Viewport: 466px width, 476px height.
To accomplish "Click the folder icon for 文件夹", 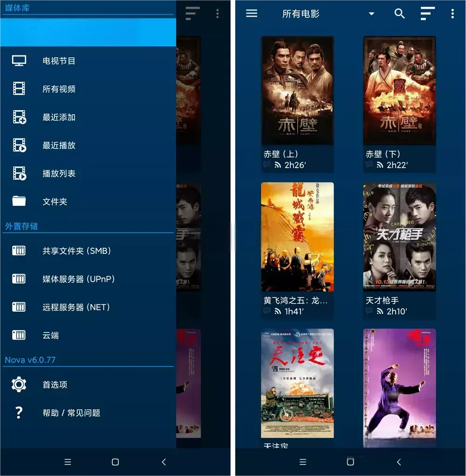I will pos(19,201).
